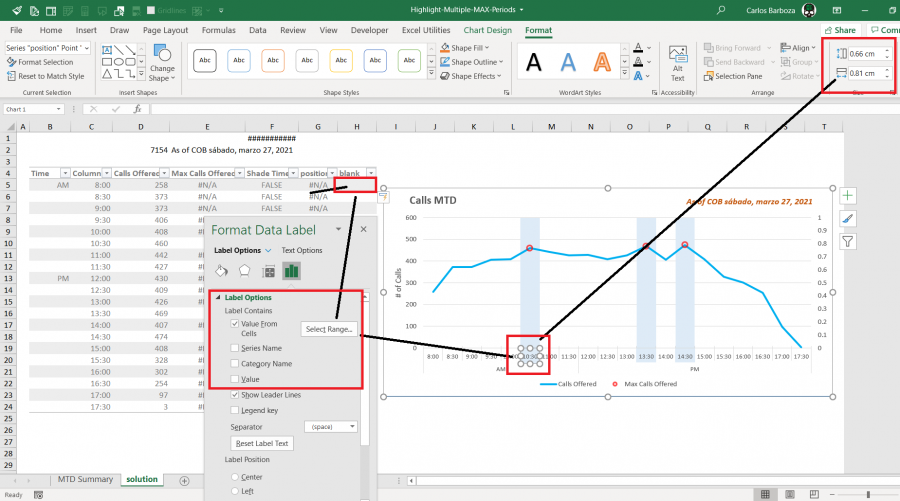The width and height of the screenshot is (900, 501).
Task: Collapse the Label Options section triangle
Action: [218, 297]
